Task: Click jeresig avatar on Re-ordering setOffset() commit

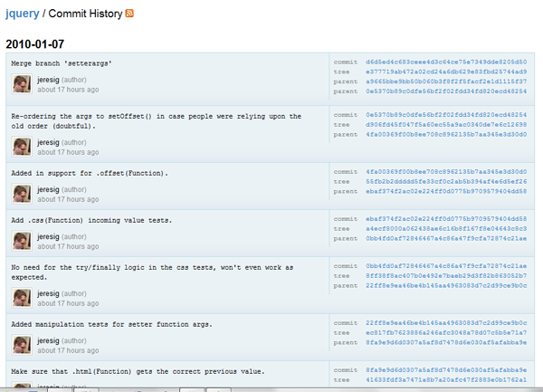Action: [22, 147]
